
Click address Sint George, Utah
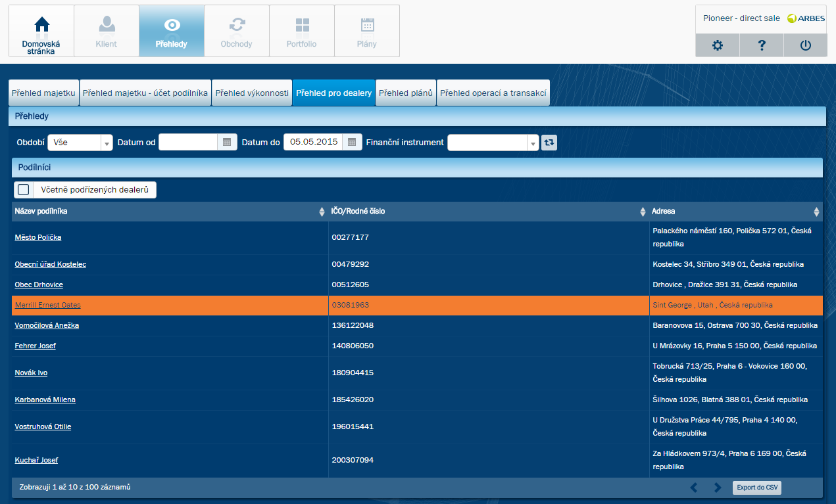tap(713, 305)
